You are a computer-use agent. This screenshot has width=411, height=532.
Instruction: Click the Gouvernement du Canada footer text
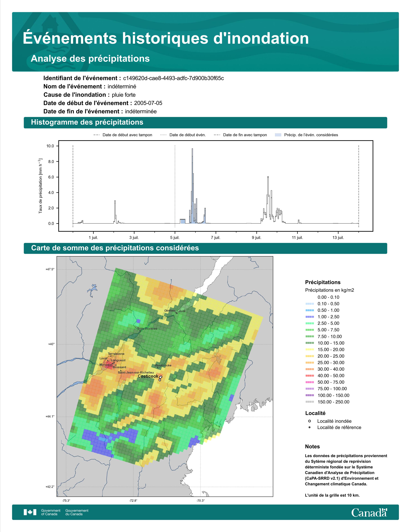pos(77,512)
